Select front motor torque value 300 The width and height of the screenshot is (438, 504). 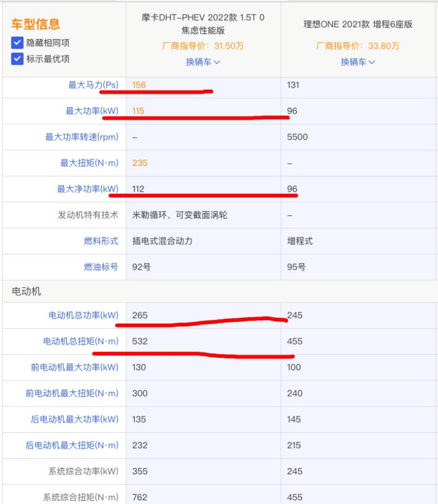tap(140, 393)
